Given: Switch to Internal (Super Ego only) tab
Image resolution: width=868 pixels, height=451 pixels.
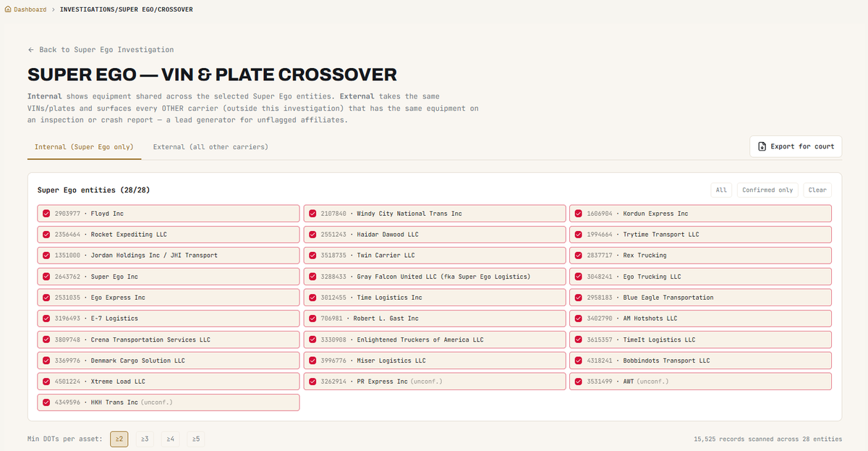Looking at the screenshot, I should pyautogui.click(x=84, y=147).
